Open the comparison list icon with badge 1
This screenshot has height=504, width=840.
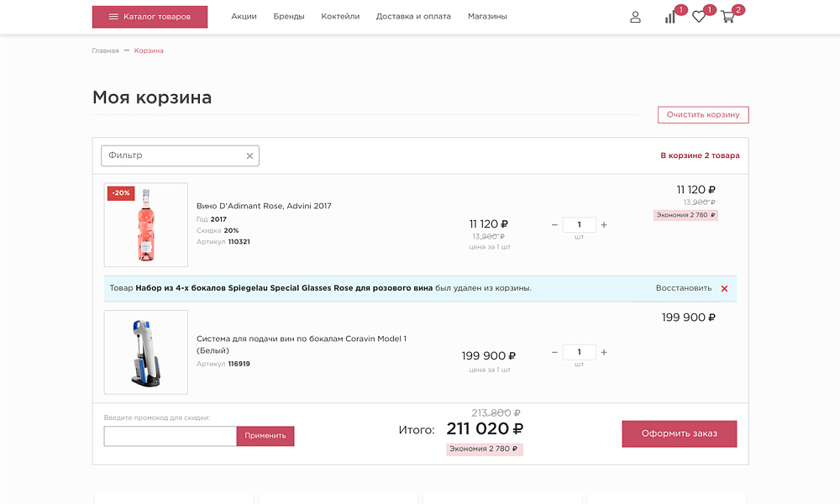click(x=669, y=17)
